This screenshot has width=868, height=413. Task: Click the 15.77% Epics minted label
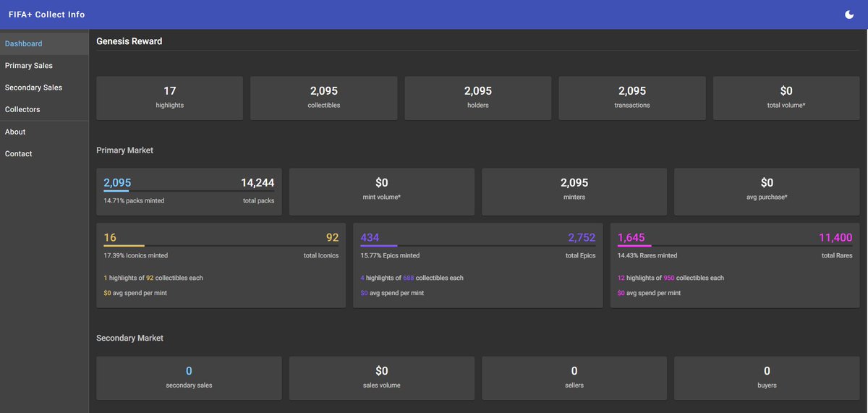pyautogui.click(x=390, y=255)
